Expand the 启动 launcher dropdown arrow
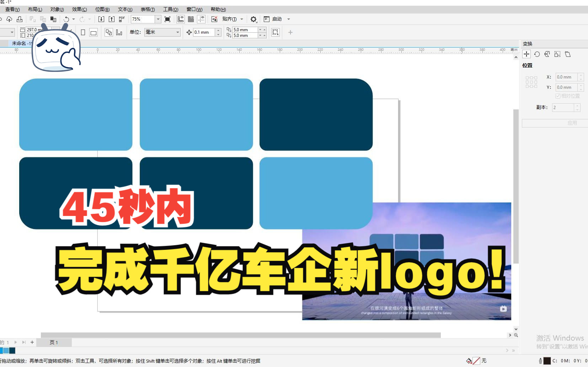588x367 pixels. pos(289,19)
